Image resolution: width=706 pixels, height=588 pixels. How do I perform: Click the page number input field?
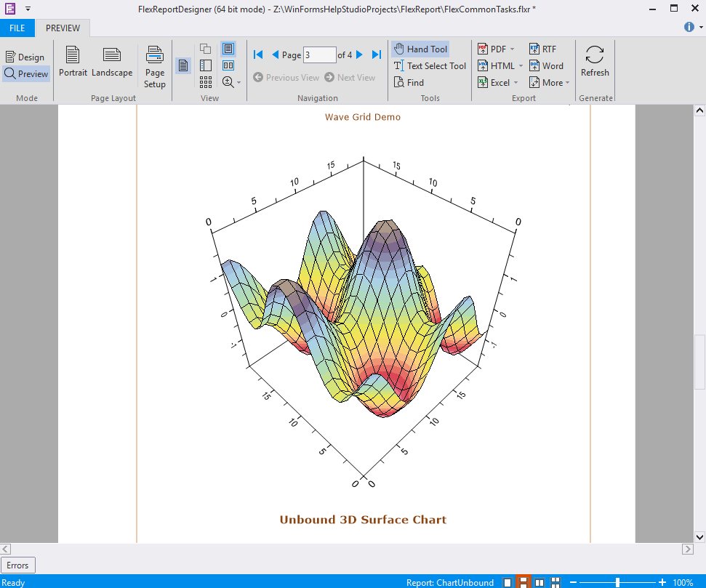319,55
